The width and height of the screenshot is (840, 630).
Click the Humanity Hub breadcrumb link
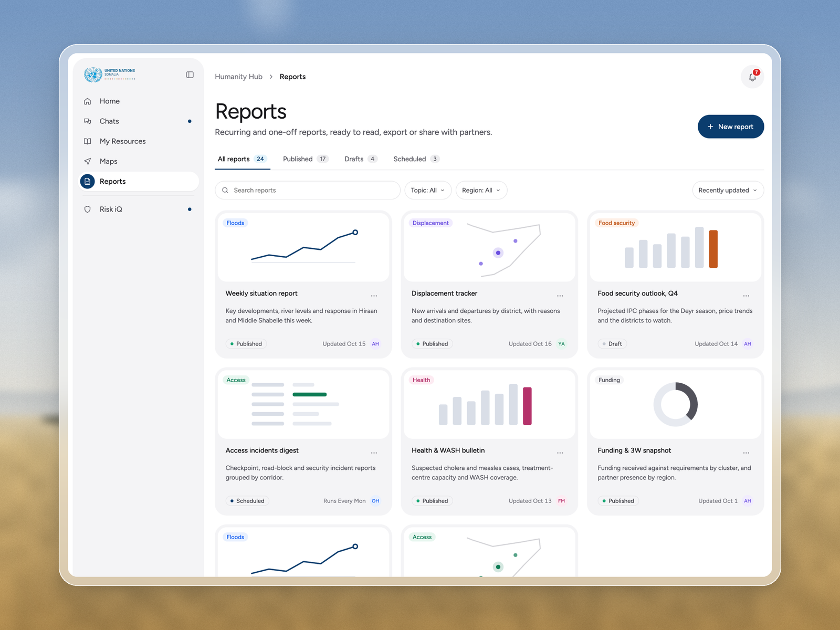[x=238, y=77]
